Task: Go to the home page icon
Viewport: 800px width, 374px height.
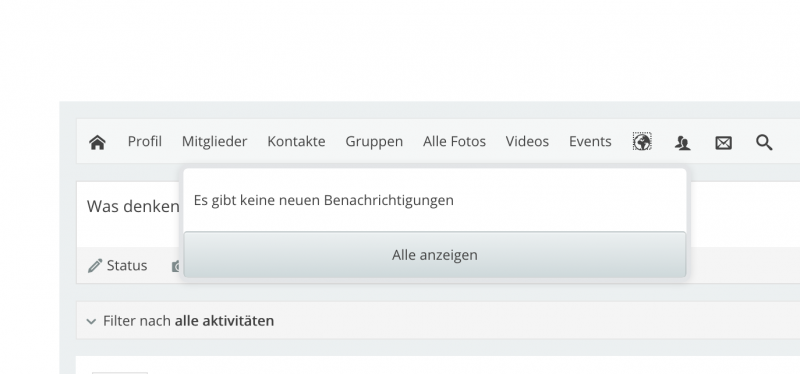Action: (x=97, y=142)
